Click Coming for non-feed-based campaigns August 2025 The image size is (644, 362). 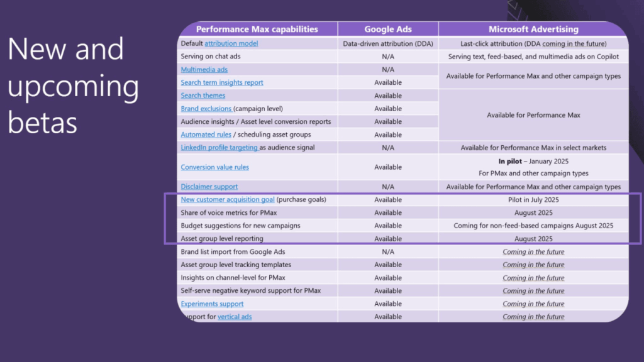click(533, 226)
